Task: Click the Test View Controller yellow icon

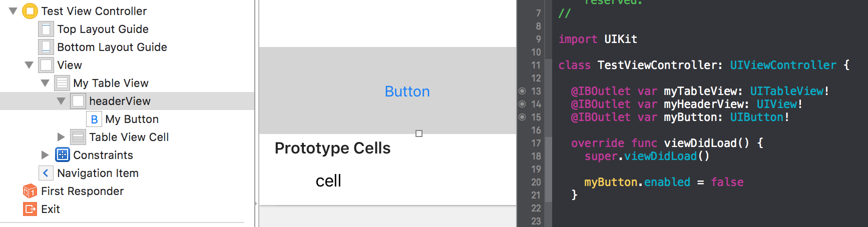Action: (30, 11)
